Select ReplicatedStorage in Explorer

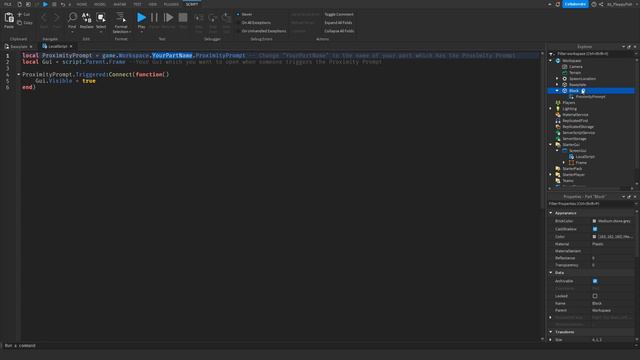coord(578,127)
